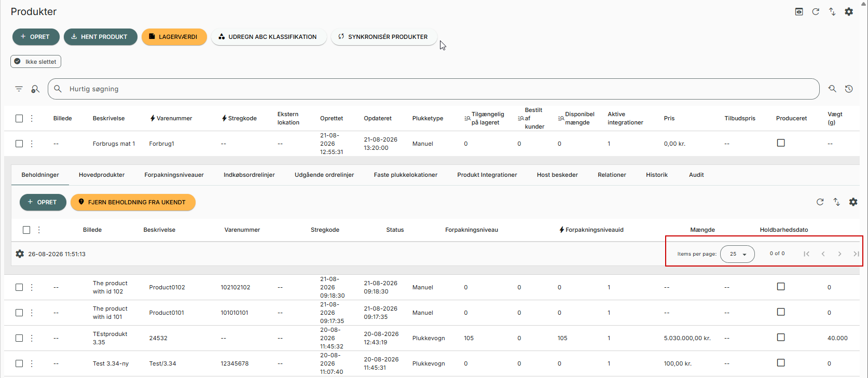
Task: Go to previous page of Beholdninger
Action: 823,254
